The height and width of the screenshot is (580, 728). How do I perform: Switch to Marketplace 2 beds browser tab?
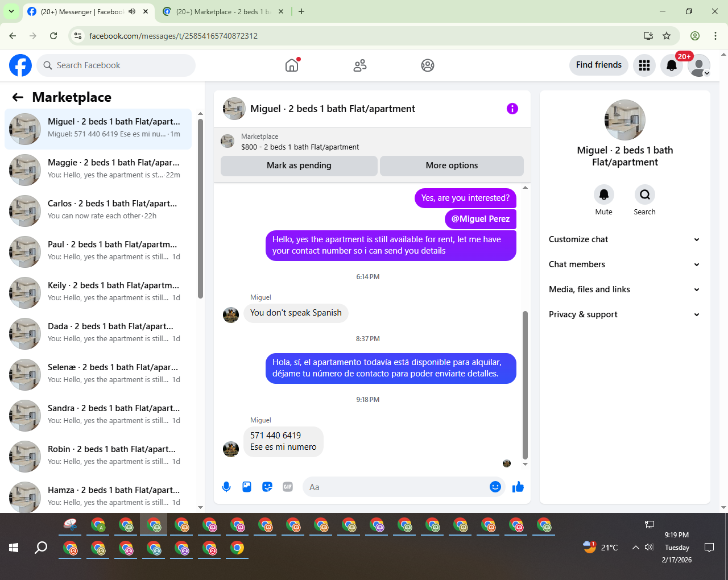223,11
